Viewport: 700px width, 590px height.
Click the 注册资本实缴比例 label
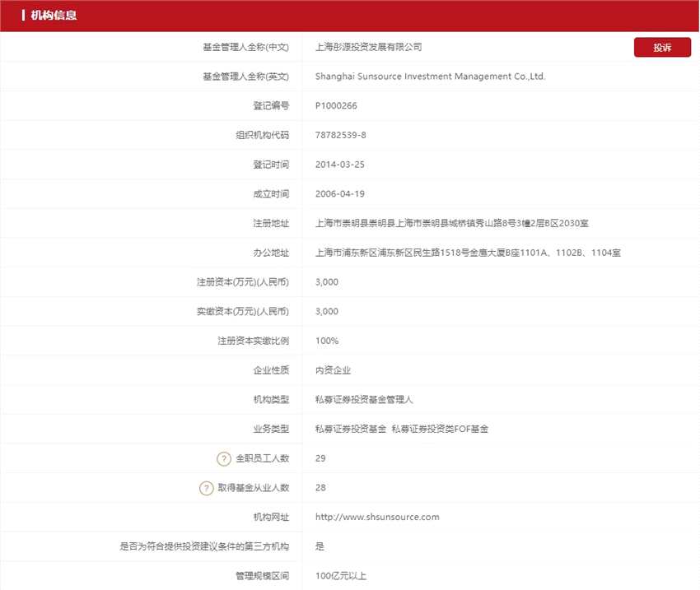254,341
